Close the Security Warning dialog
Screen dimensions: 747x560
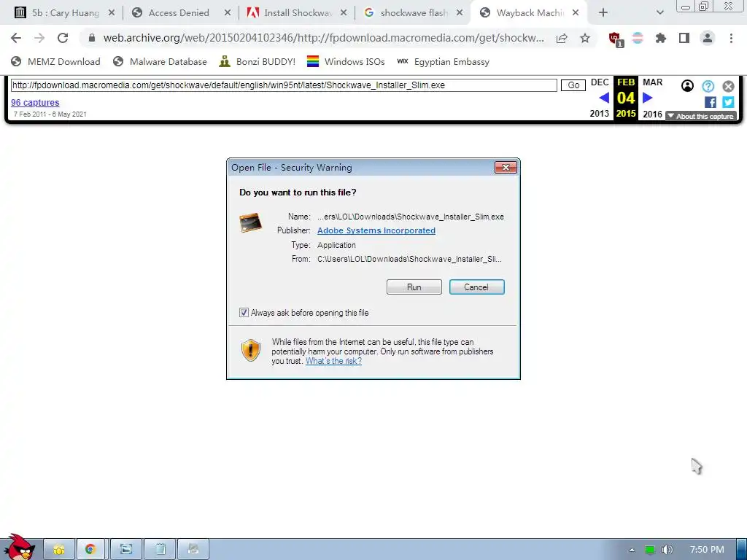coord(506,167)
